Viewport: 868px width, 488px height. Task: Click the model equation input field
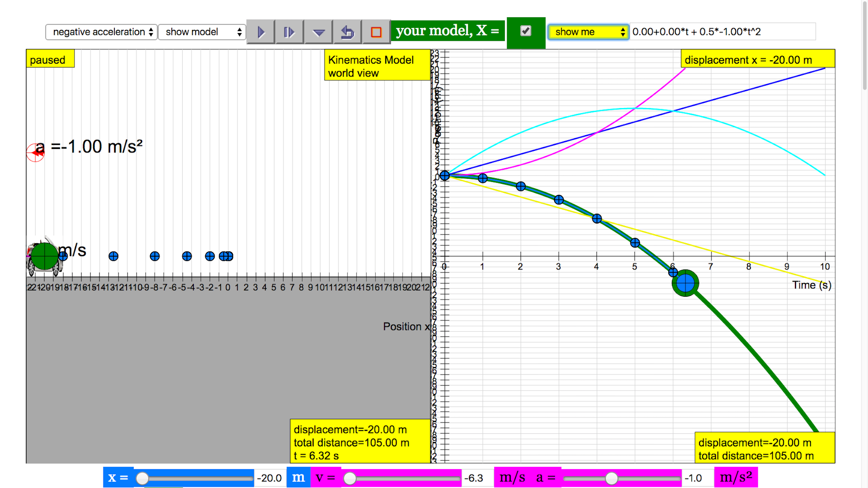coord(722,32)
